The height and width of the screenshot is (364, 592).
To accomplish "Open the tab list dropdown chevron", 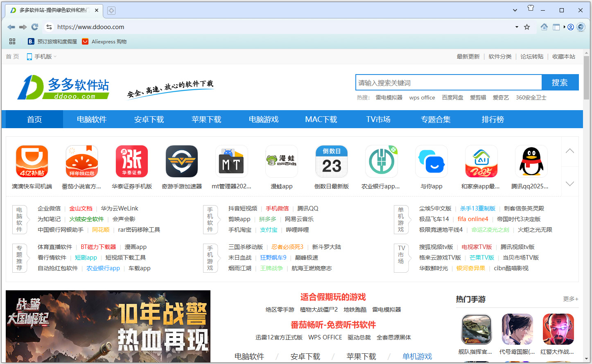I will coord(515,10).
